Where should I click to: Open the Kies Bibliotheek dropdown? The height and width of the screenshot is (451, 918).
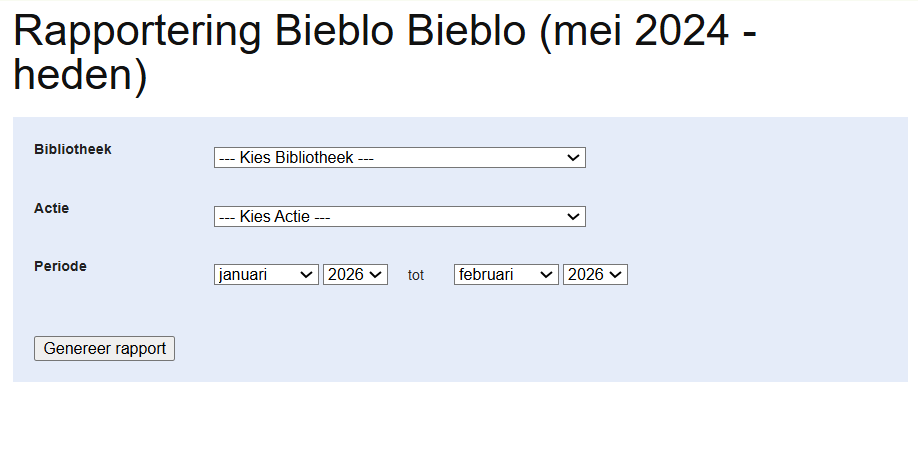pyautogui.click(x=399, y=158)
